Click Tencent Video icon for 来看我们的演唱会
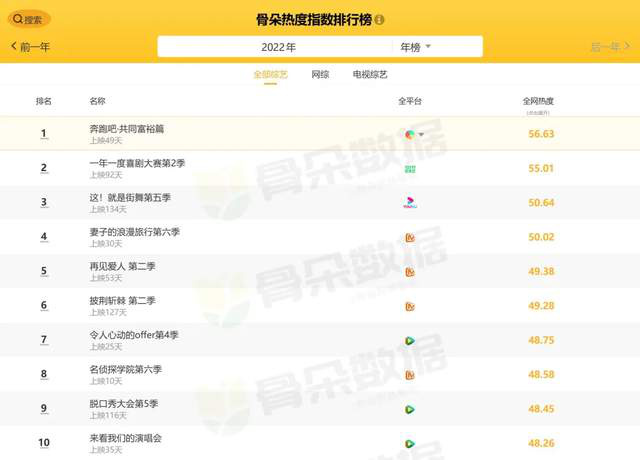Screen dimensions: 640x460 [x=410, y=444]
